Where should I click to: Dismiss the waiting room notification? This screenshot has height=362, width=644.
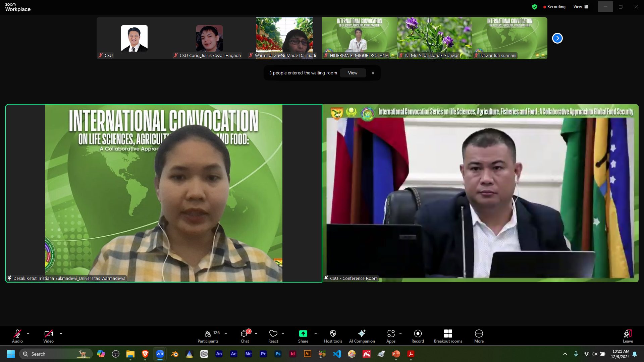373,73
